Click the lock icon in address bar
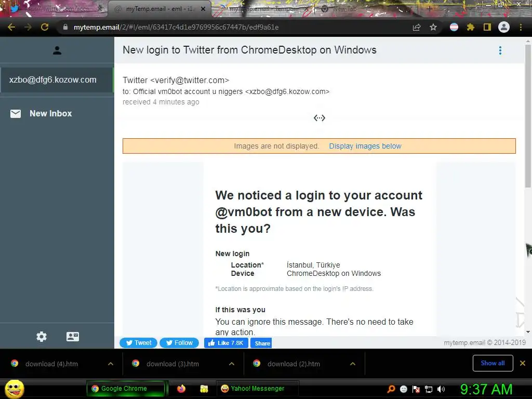 65,27
